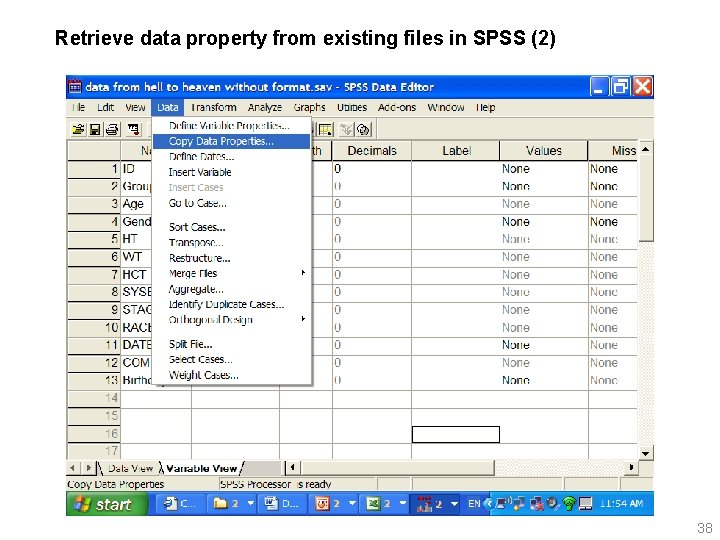Viewport: 720px width, 540px height.
Task: Click the yellow grid table toolbar icon
Action: [x=326, y=130]
